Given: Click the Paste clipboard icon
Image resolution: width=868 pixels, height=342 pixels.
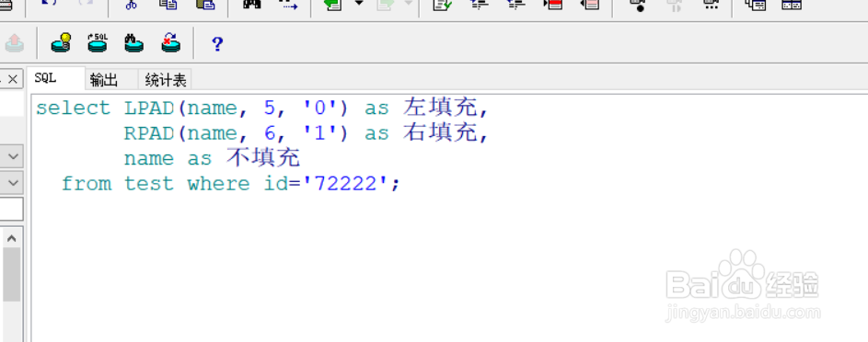Looking at the screenshot, I should point(205,4).
